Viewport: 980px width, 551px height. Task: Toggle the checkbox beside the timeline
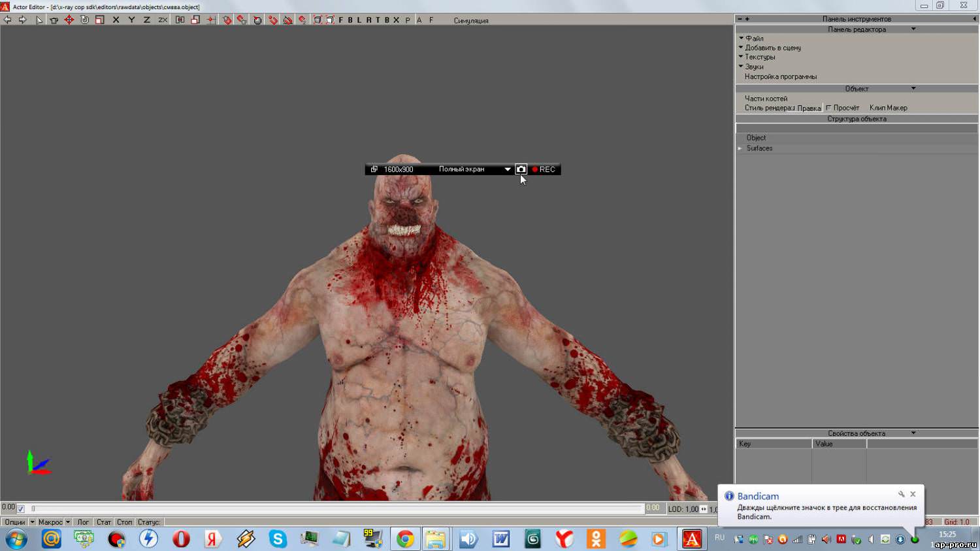pos(21,509)
